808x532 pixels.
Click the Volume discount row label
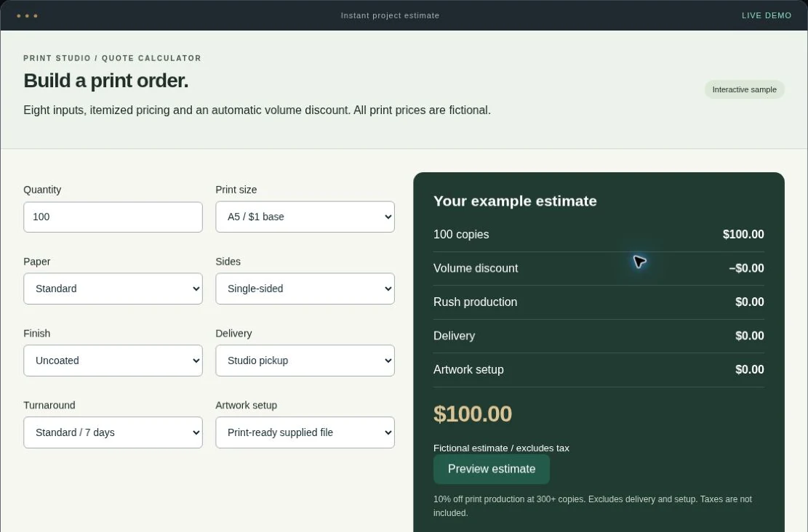[476, 268]
